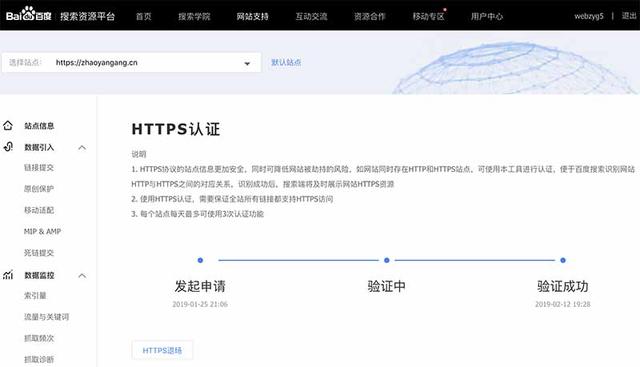Open MIP & AMP in the sidebar
Screen dimensions: 640x367
click(42, 231)
